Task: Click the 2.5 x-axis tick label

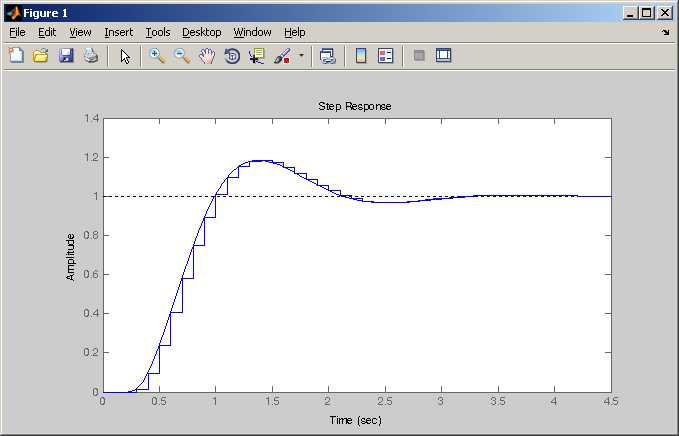Action: pos(385,401)
